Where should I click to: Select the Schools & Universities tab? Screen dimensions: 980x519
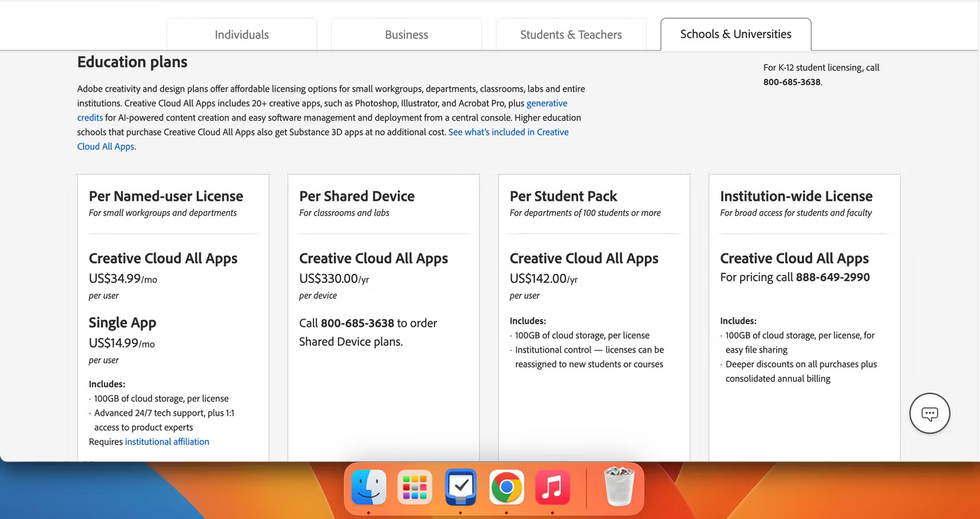point(735,33)
